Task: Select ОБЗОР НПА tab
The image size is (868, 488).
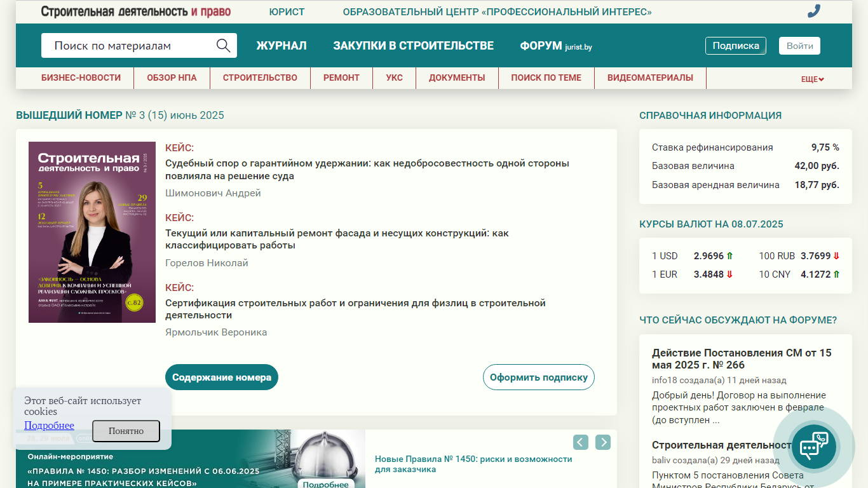Action: pos(172,78)
